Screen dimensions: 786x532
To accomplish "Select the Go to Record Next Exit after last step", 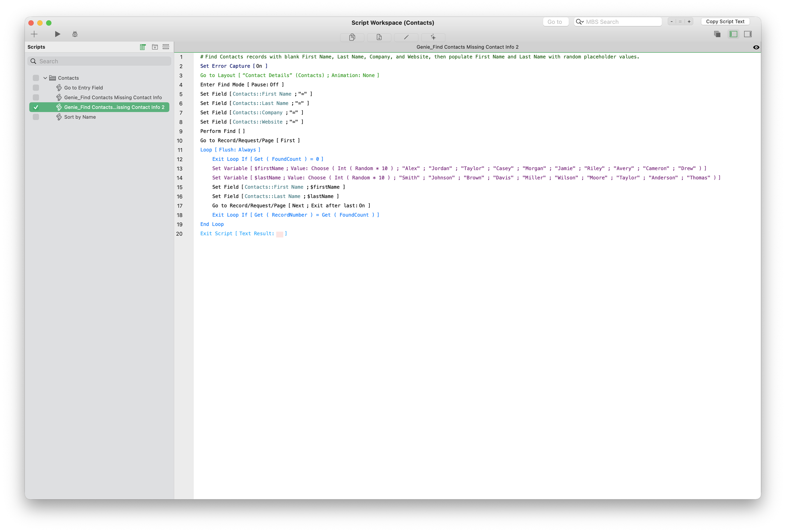I will 291,206.
